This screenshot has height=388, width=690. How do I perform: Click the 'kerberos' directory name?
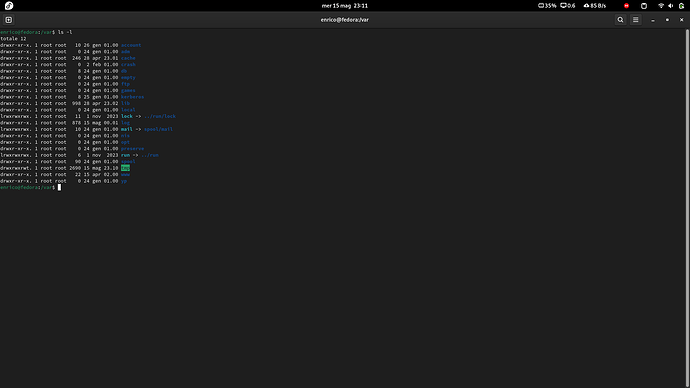(x=132, y=97)
